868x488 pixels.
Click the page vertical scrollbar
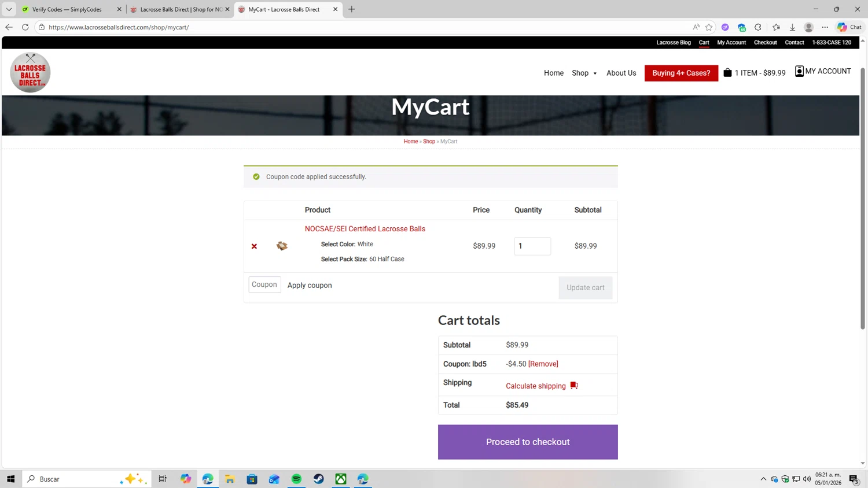point(862,198)
